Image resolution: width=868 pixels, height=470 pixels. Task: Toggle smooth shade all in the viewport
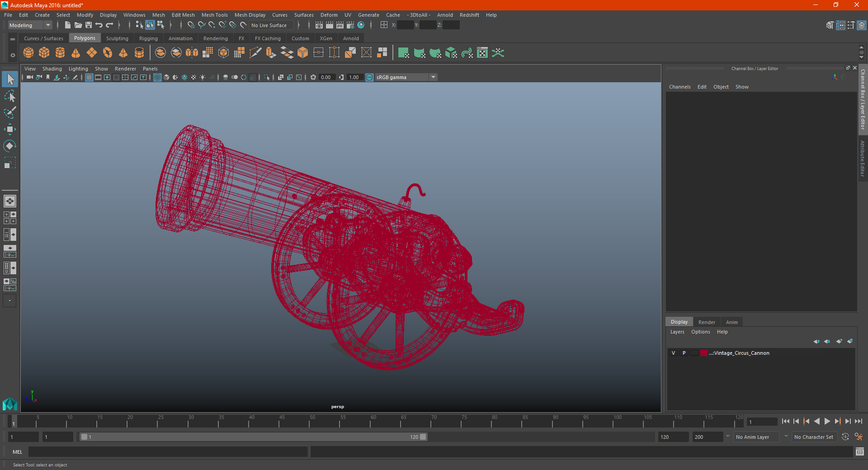tap(166, 77)
